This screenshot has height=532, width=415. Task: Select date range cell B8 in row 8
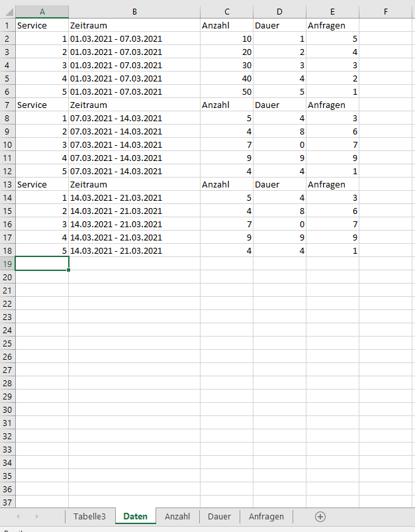click(134, 118)
